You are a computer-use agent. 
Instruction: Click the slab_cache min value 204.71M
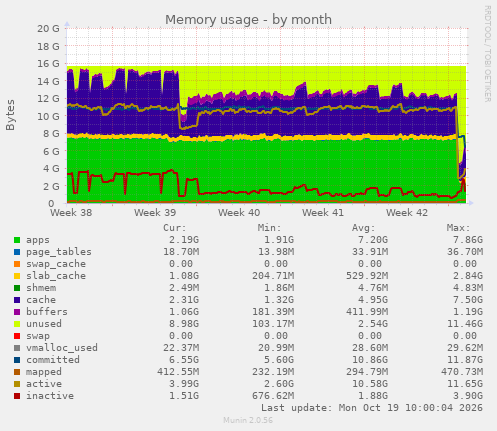click(x=273, y=276)
